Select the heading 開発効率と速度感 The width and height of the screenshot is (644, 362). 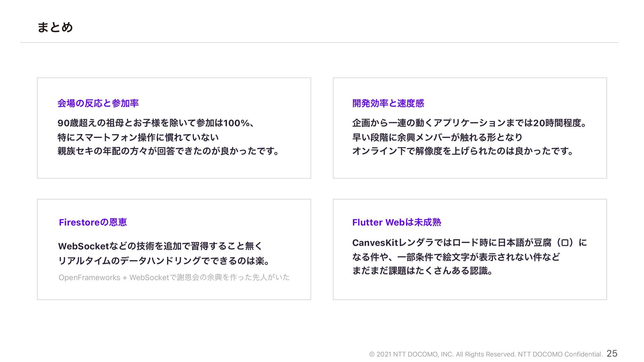pyautogui.click(x=388, y=103)
